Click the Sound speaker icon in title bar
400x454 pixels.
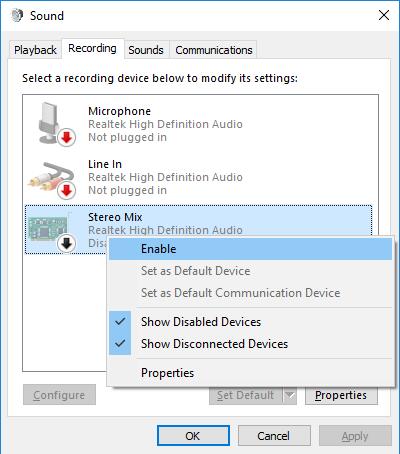(x=17, y=15)
